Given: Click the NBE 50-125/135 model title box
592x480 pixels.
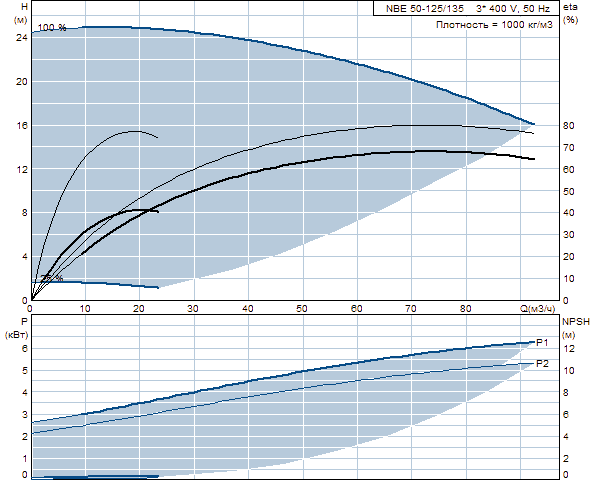Looking at the screenshot, I should [x=466, y=8].
